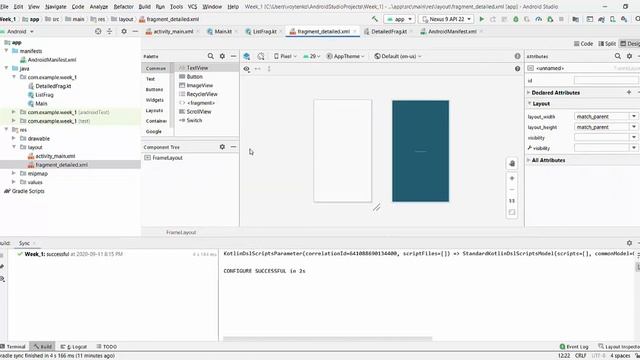Run the app with the green play button
This screenshot has height=360, width=640.
pyautogui.click(x=482, y=19)
